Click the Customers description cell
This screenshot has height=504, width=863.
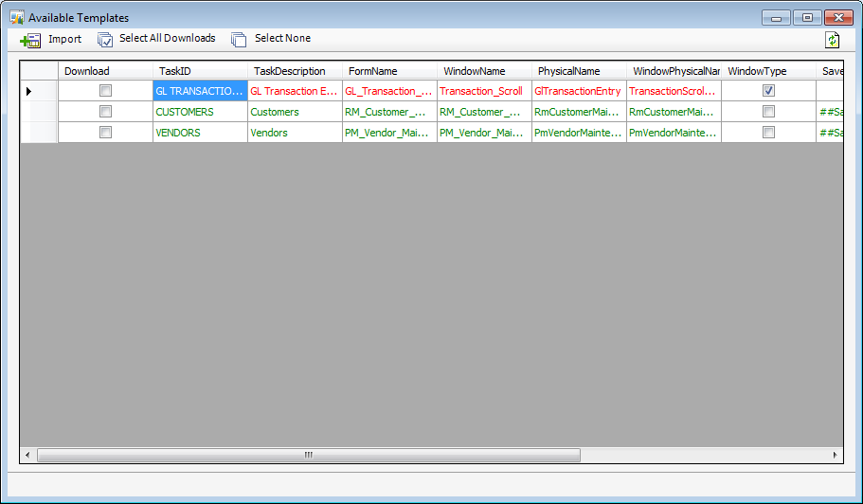click(295, 112)
